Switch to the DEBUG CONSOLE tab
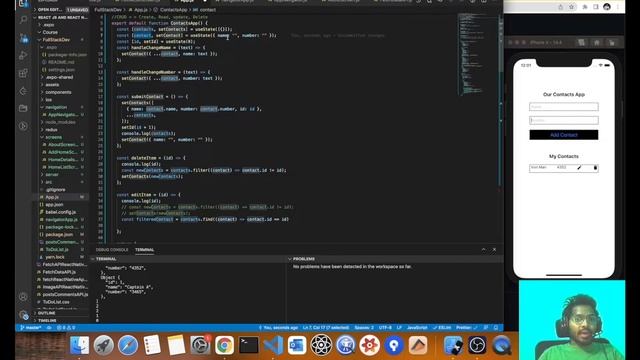This screenshot has height=360, width=640. click(112, 250)
